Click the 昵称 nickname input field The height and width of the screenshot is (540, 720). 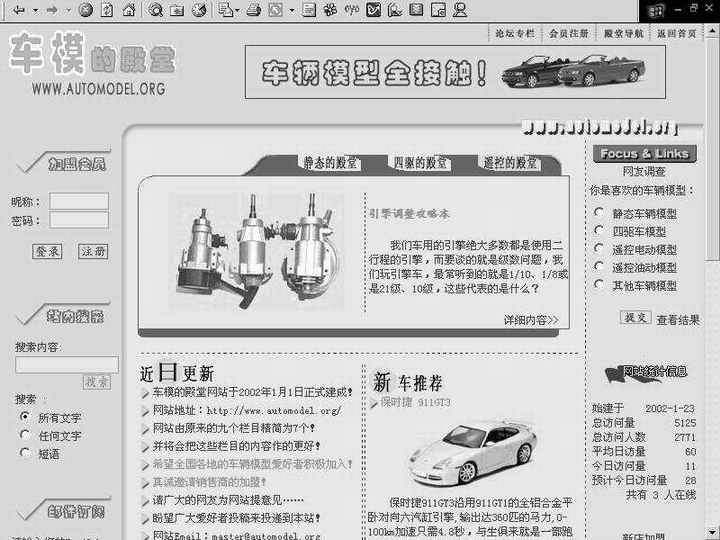click(79, 201)
